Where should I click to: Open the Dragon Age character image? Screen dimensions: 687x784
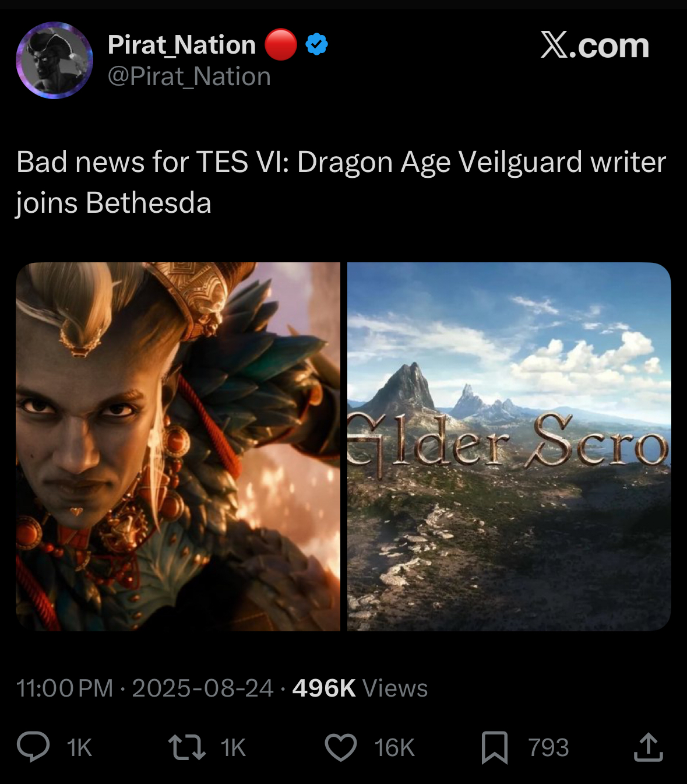pyautogui.click(x=178, y=447)
